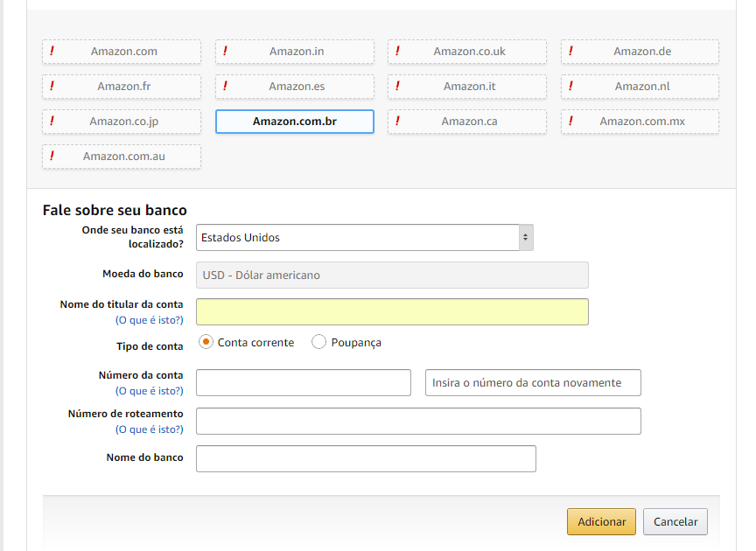Open the help link under Número de roteamento
This screenshot has height=551, width=756.
click(x=150, y=429)
